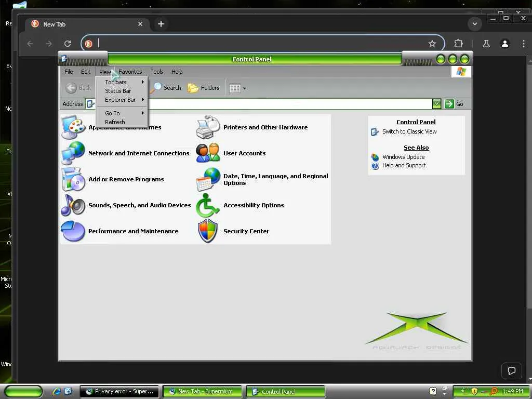Click the View menu header
Viewport: 532px width, 399px height.
(105, 72)
